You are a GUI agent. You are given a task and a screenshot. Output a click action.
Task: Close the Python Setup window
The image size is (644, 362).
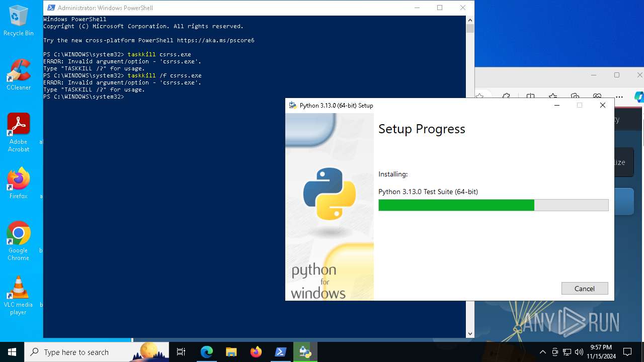point(603,105)
